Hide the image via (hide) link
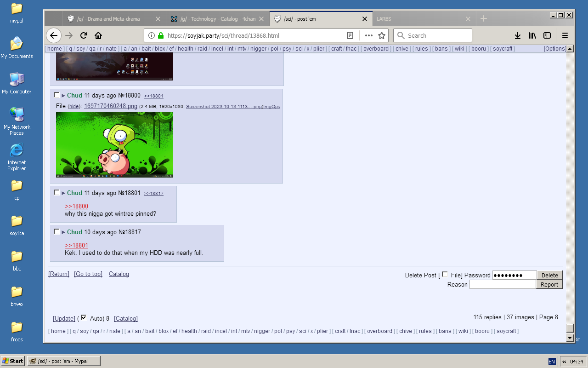The image size is (588, 368). click(x=74, y=107)
